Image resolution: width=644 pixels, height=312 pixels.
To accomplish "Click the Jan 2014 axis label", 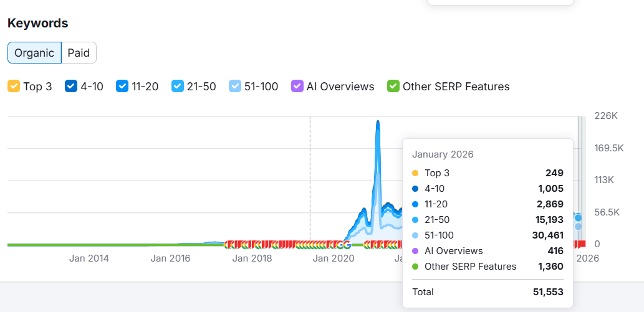I will point(89,258).
